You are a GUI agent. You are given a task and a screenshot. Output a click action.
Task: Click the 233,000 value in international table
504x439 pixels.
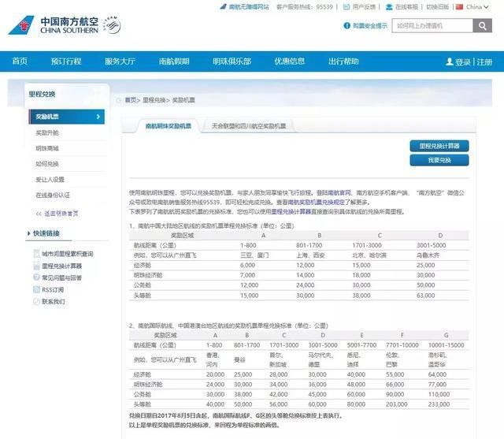439,404
